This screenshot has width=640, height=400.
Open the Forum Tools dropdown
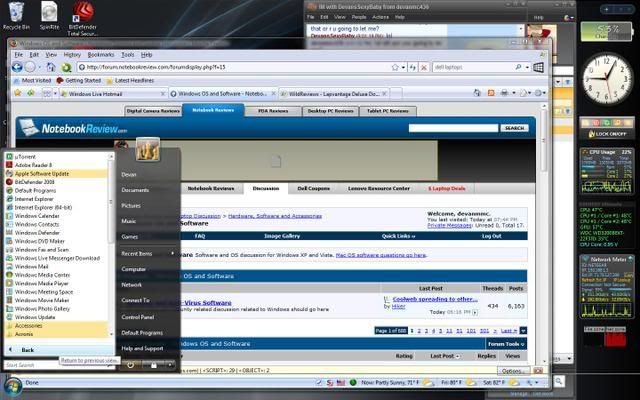tap(506, 344)
